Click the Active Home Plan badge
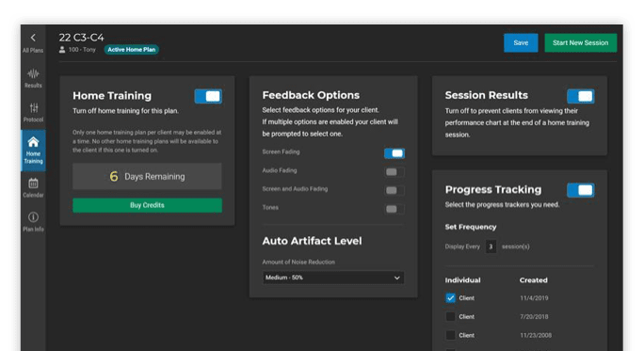 coord(132,50)
